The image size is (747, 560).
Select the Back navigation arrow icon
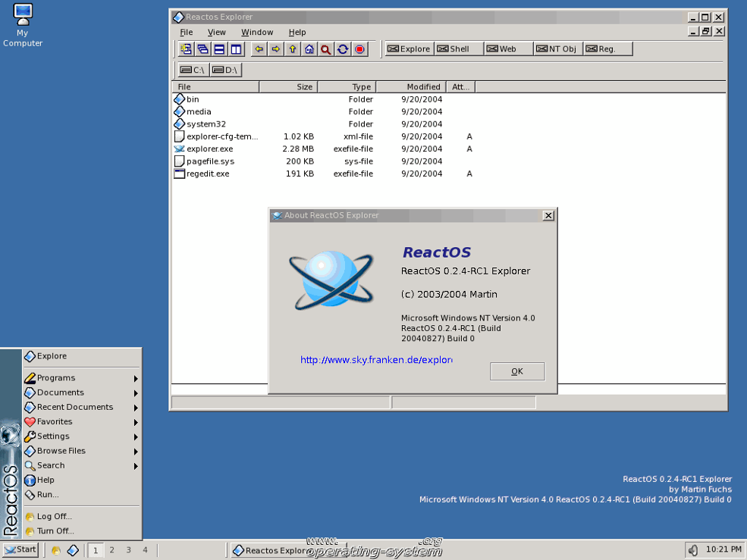[x=259, y=48]
